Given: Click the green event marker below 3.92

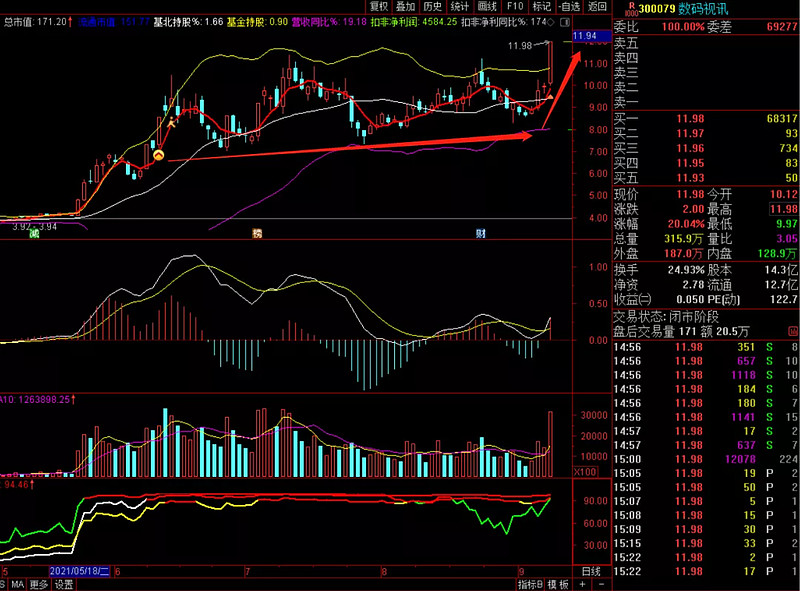Looking at the screenshot, I should (x=34, y=234).
